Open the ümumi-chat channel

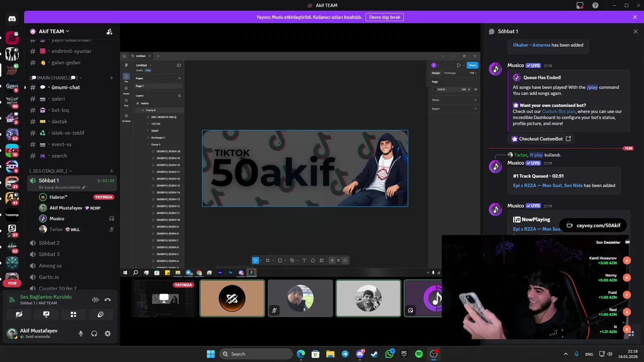[x=72, y=87]
